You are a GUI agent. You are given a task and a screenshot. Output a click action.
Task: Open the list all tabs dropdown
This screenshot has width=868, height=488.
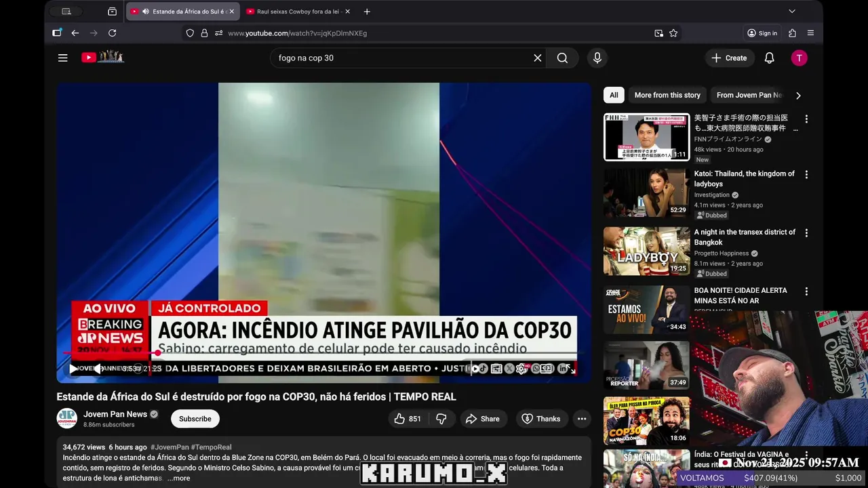[792, 12]
